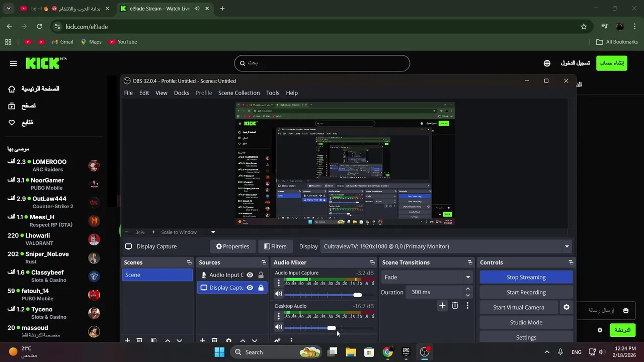Image resolution: width=644 pixels, height=362 pixels.
Task: Reload the kick.com page
Action: click(x=39, y=27)
